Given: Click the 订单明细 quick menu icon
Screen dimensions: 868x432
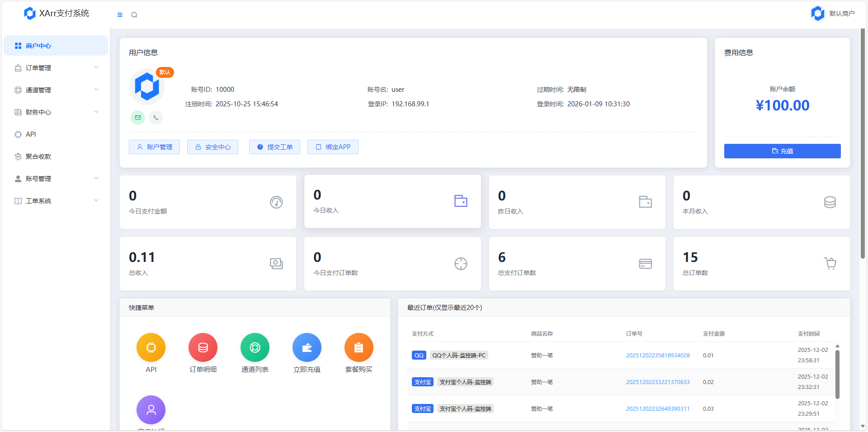Looking at the screenshot, I should tap(203, 347).
